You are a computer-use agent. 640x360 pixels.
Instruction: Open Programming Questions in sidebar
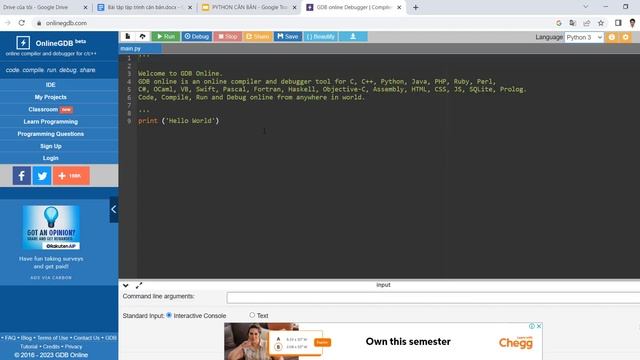[51, 134]
